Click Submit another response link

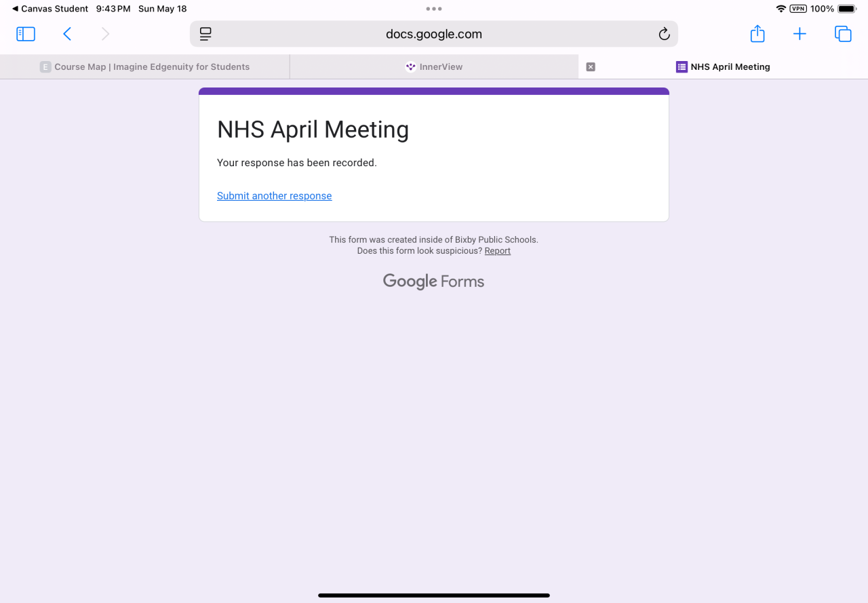pos(274,196)
